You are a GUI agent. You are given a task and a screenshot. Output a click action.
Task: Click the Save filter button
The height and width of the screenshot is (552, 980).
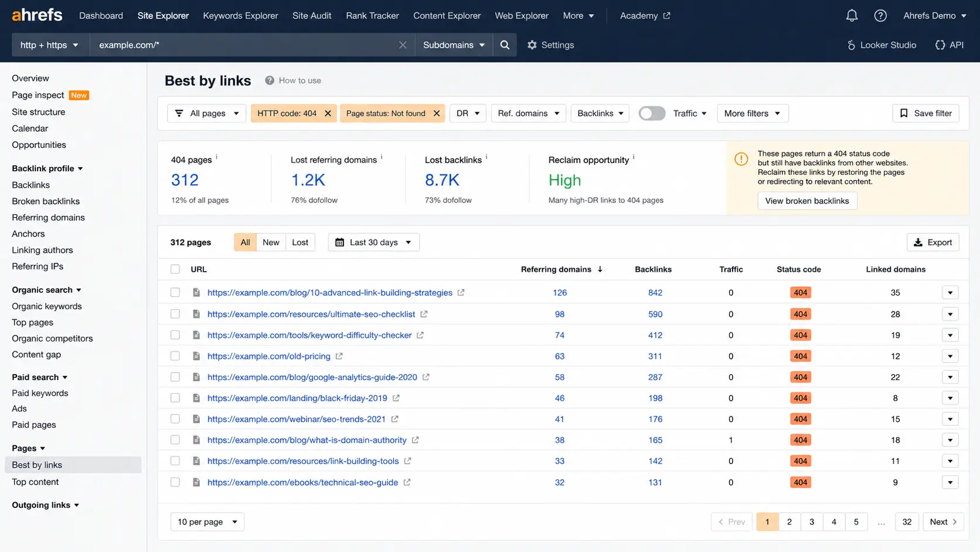click(x=925, y=113)
